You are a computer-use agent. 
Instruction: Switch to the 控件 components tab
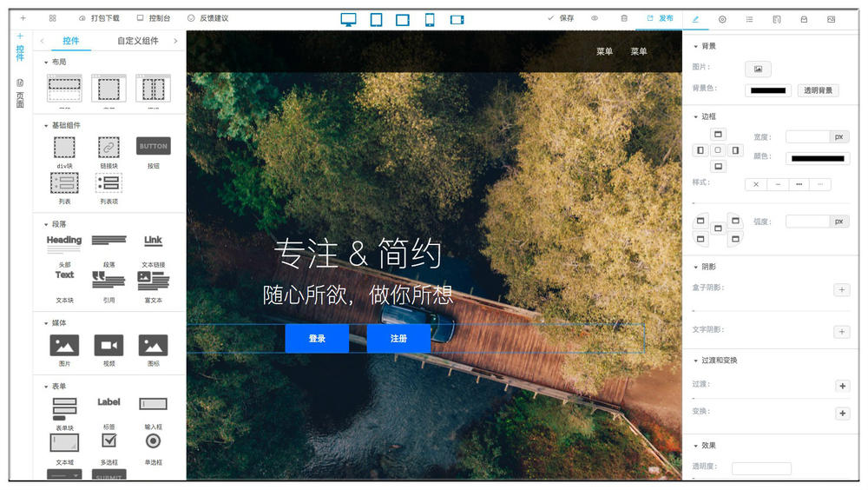pos(71,41)
